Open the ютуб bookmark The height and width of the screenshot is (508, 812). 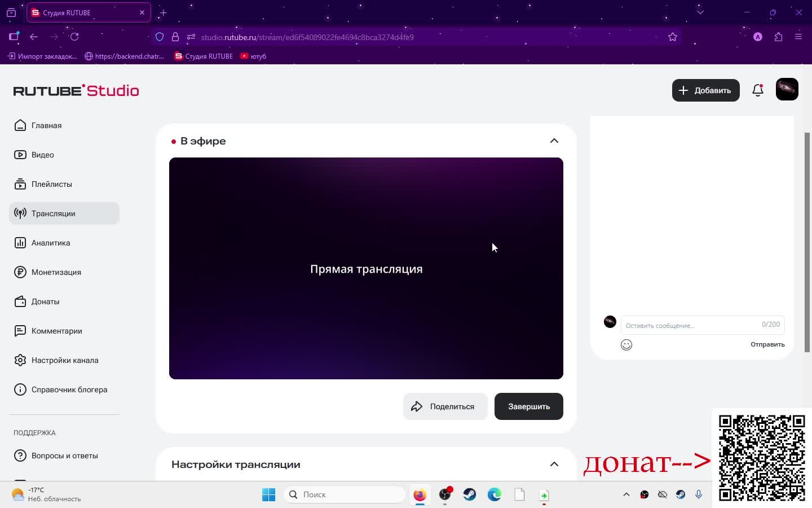pos(253,56)
